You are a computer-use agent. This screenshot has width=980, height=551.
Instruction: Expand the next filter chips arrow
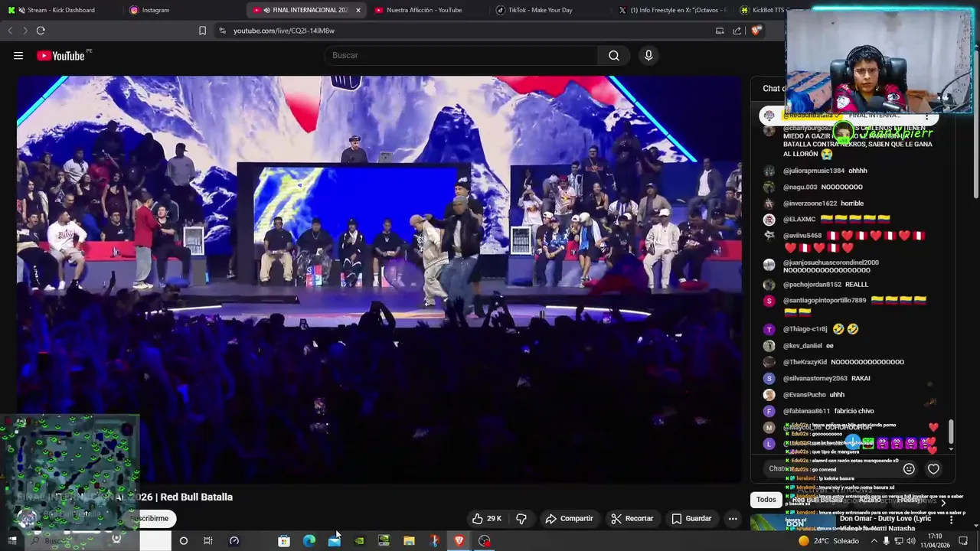942,501
